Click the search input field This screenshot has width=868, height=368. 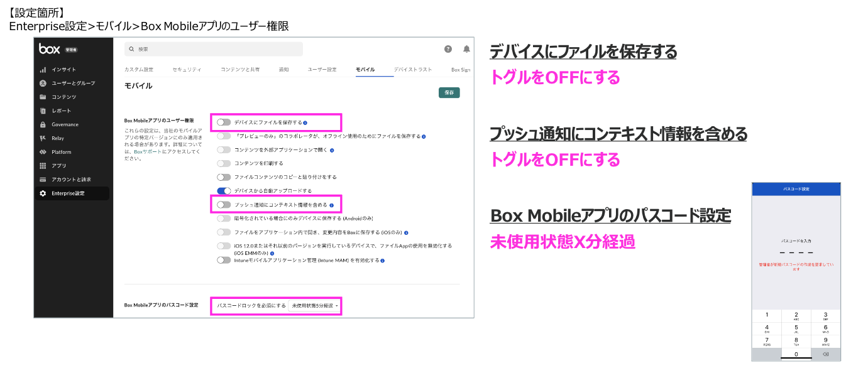(214, 49)
